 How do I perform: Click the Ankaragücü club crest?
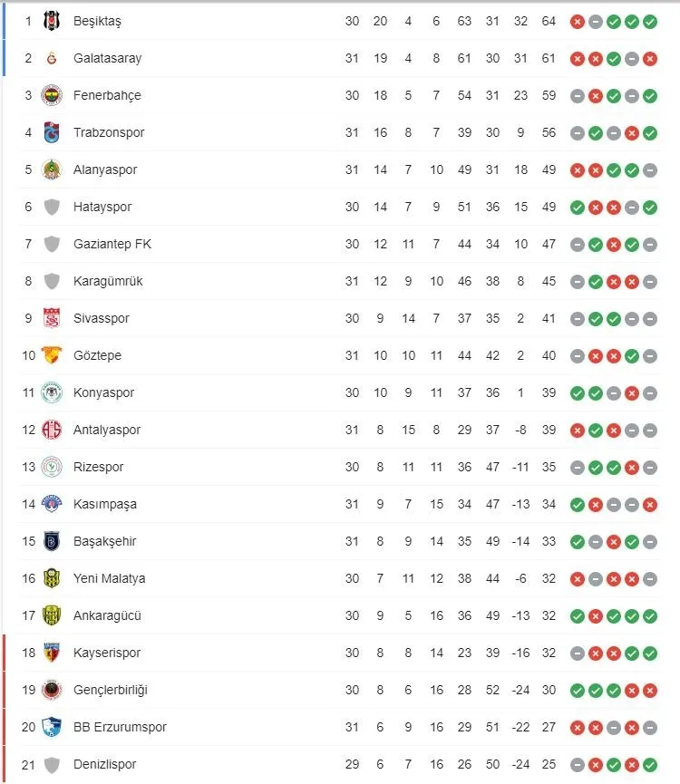click(x=52, y=615)
